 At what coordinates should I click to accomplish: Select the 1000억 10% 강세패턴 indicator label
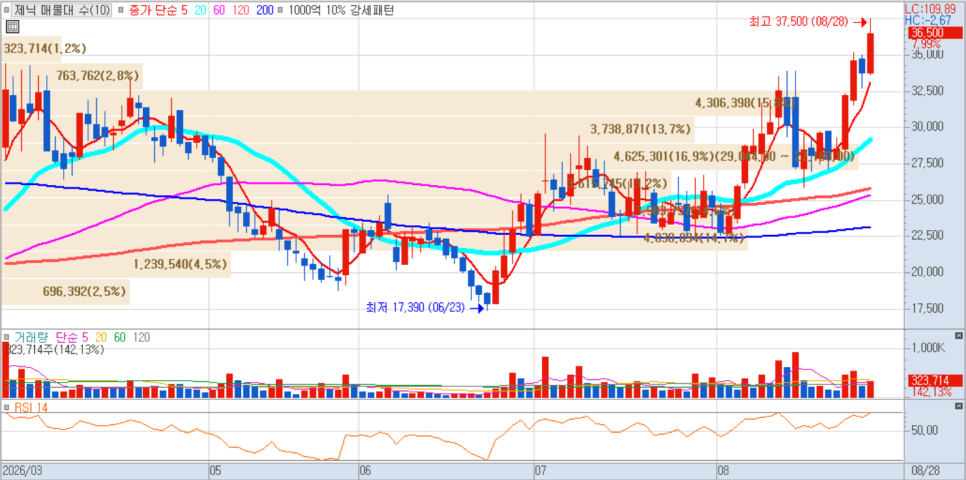pos(341,10)
